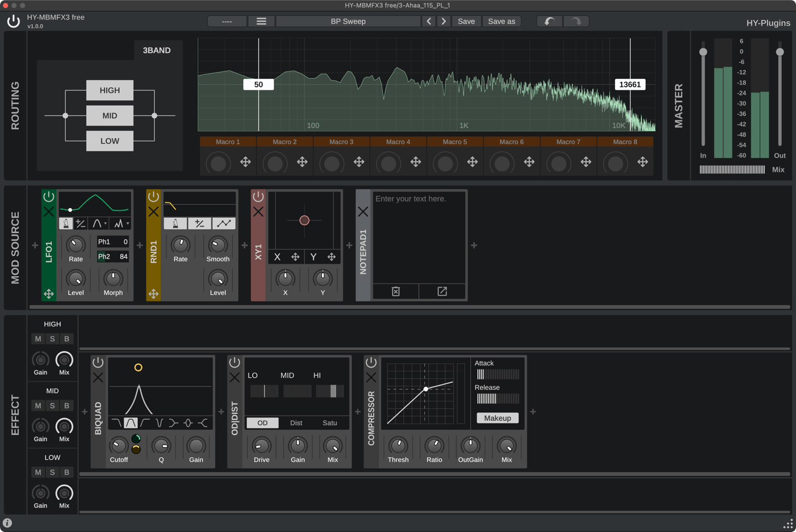This screenshot has height=532, width=796.
Task: Open the BP Sweep preset selector
Action: tap(348, 22)
